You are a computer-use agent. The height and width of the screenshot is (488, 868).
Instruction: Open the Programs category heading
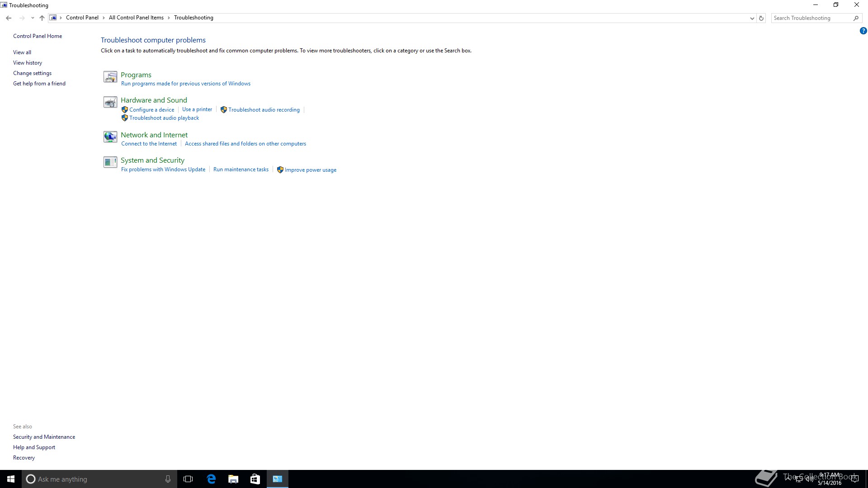pyautogui.click(x=136, y=75)
